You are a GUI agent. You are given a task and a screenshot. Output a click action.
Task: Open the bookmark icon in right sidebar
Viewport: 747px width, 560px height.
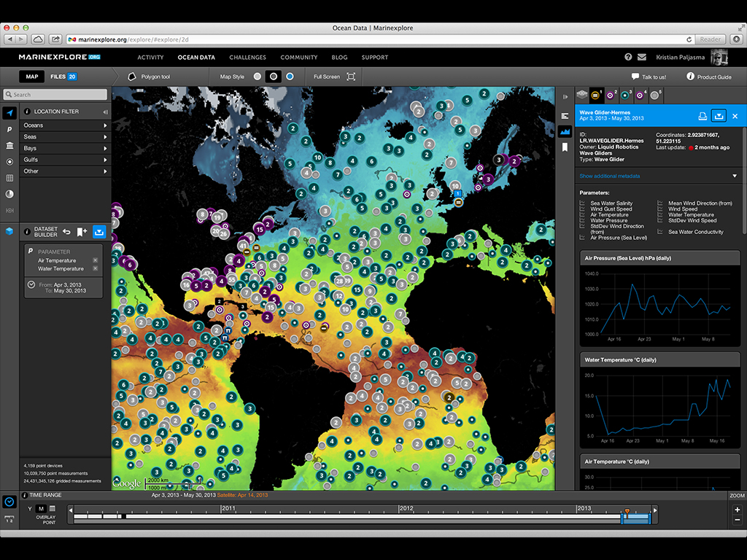[x=565, y=147]
